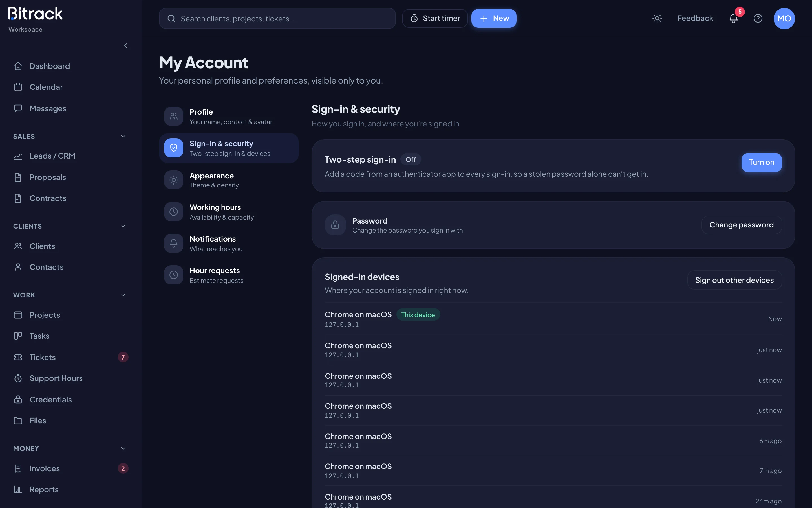Screen dimensions: 812x508
Task: Click the Reports bar chart icon
Action: coord(18,490)
